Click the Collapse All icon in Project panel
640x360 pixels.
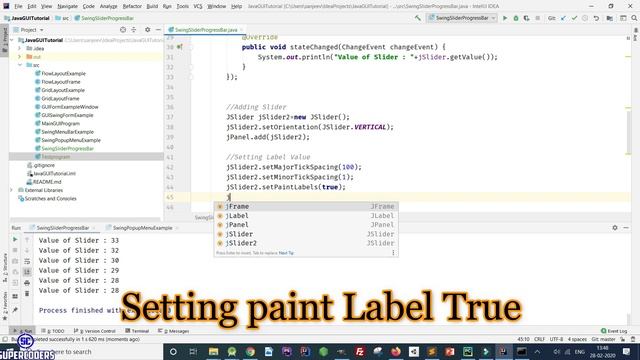click(133, 30)
